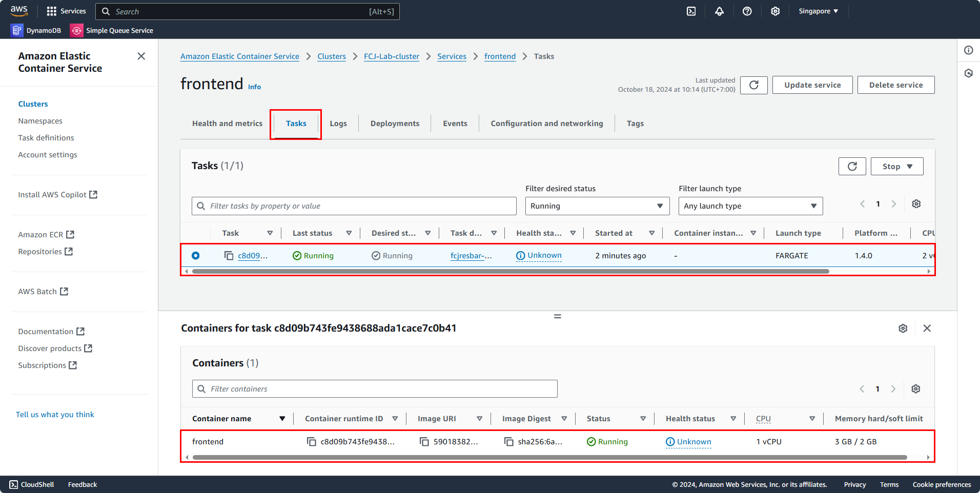980x493 pixels.
Task: Open Filter desired status dropdown
Action: click(x=598, y=206)
